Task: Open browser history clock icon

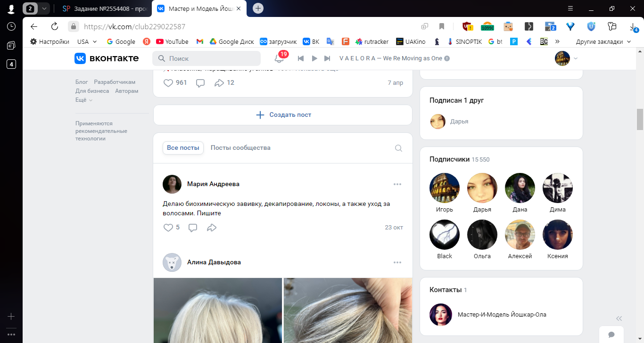Action: tap(11, 26)
